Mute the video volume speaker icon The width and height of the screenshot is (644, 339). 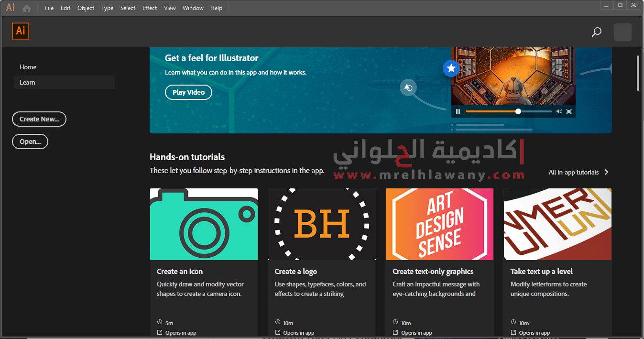click(x=559, y=111)
